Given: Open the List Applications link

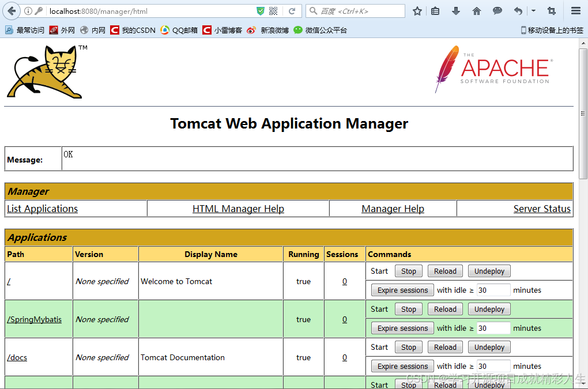Looking at the screenshot, I should click(43, 209).
